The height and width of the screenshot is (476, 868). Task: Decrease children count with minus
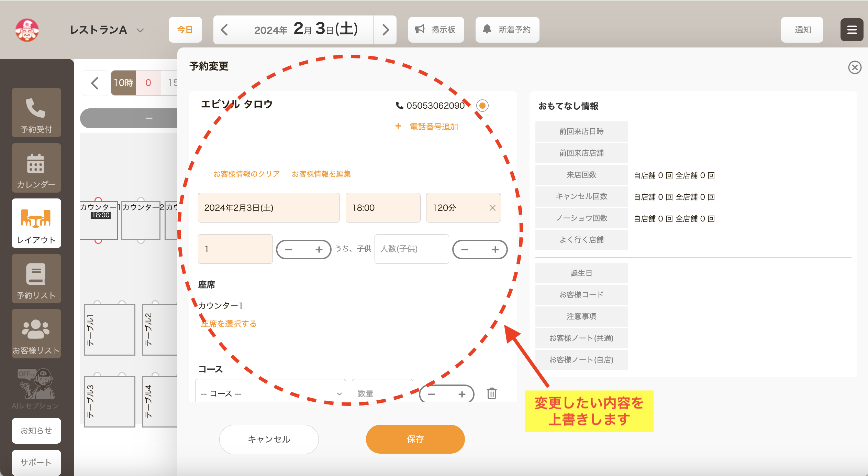pyautogui.click(x=465, y=249)
